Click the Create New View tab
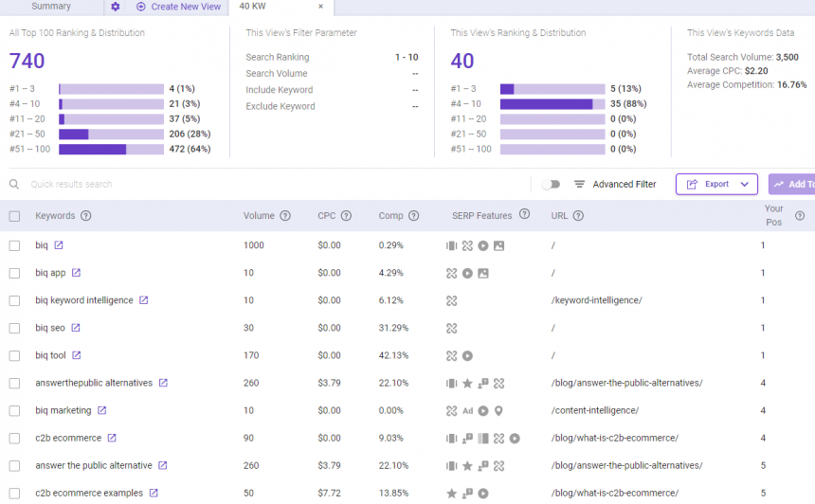 click(x=178, y=7)
